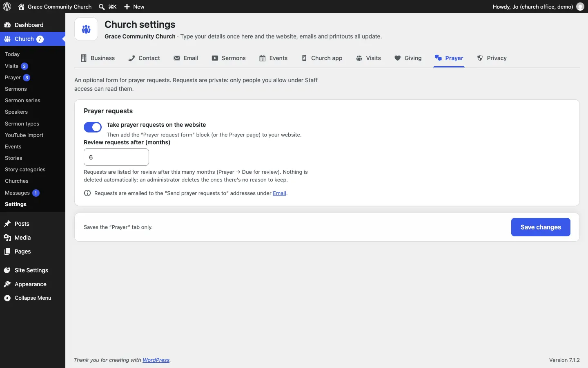Viewport: 588px width, 368px height.
Task: Click the info circle icon
Action: (87, 193)
